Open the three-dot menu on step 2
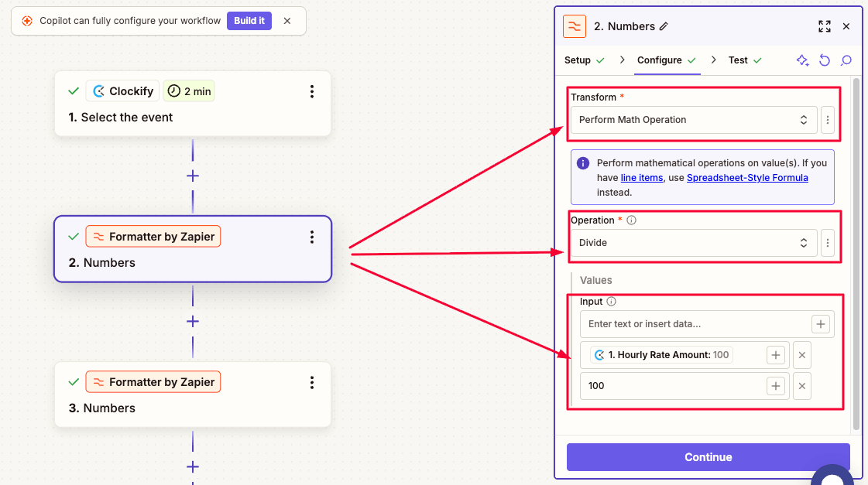Viewport: 868px width, 485px height. pyautogui.click(x=312, y=237)
